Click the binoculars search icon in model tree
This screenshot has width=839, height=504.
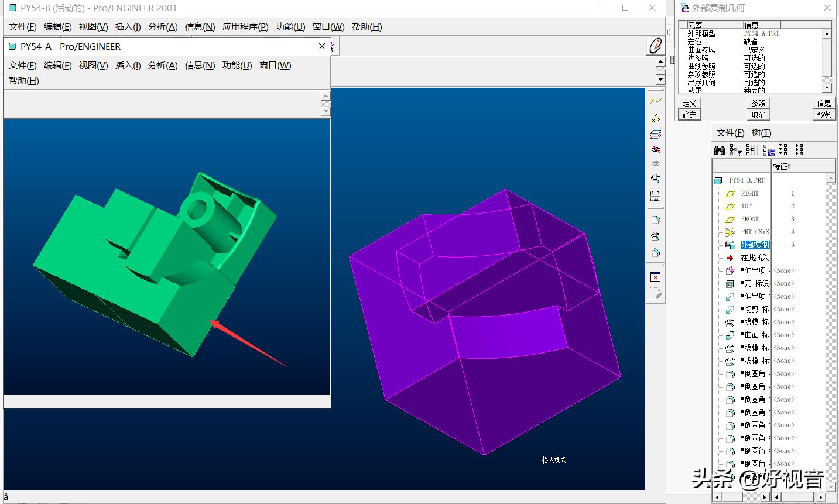tap(720, 150)
